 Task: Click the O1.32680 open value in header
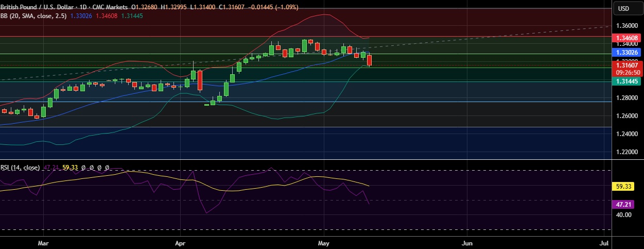(x=145, y=7)
